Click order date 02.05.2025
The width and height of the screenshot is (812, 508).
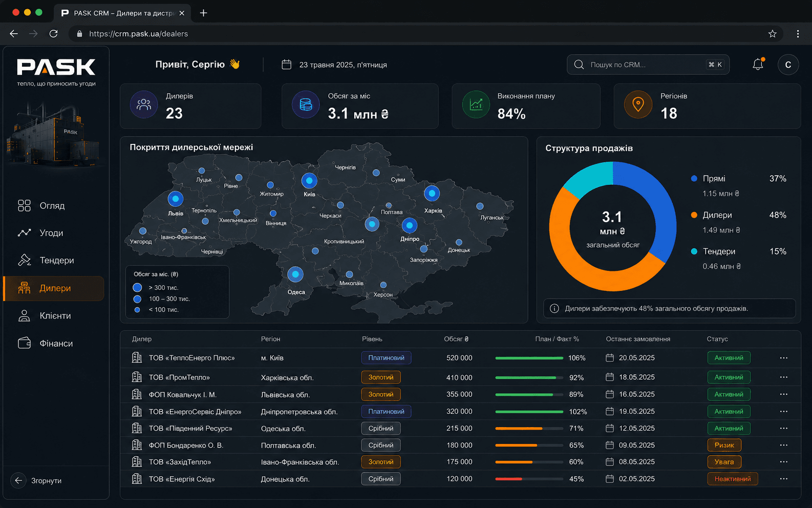point(637,479)
